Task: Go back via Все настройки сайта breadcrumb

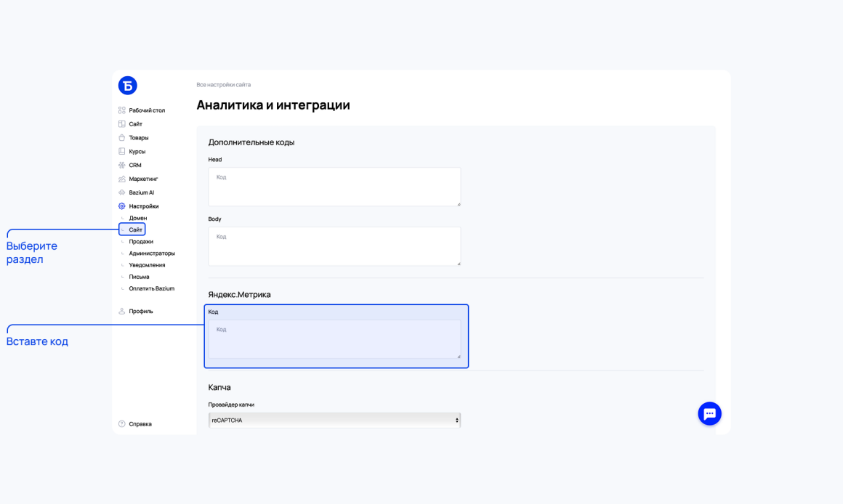Action: 224,84
